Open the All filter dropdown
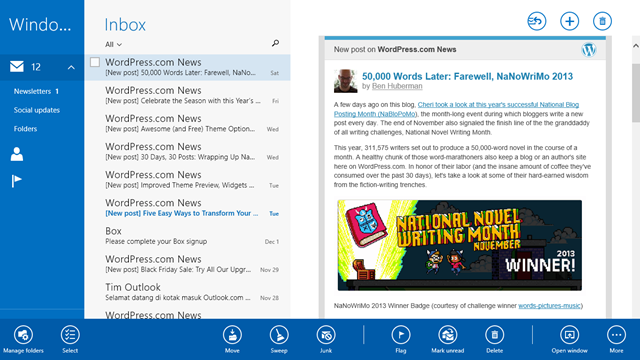This screenshot has height=360, width=640. (x=113, y=44)
